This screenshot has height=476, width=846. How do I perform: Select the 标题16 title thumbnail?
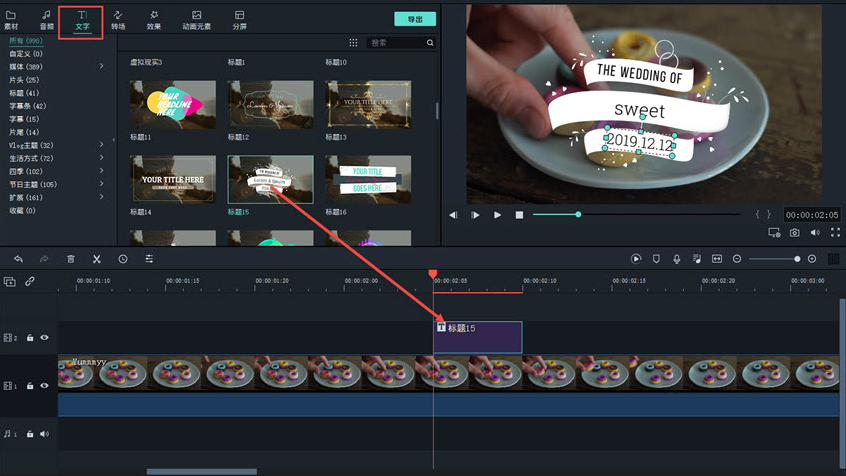tap(368, 179)
